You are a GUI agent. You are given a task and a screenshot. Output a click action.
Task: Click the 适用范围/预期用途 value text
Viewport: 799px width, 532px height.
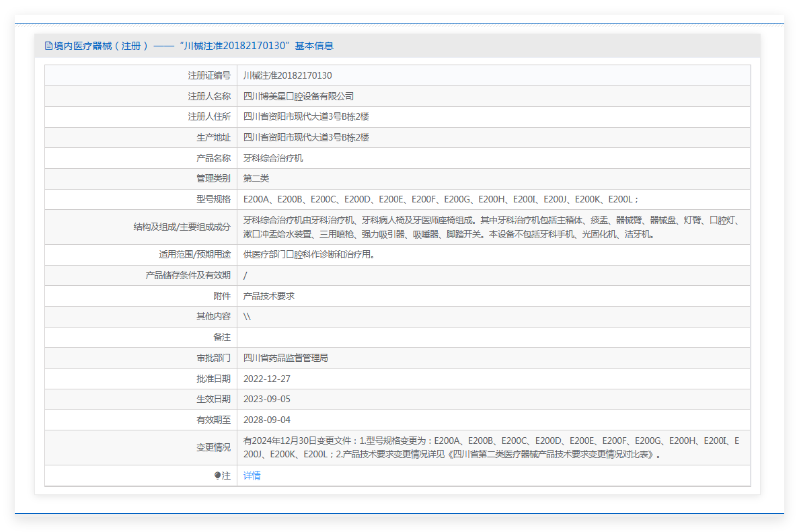pos(309,254)
